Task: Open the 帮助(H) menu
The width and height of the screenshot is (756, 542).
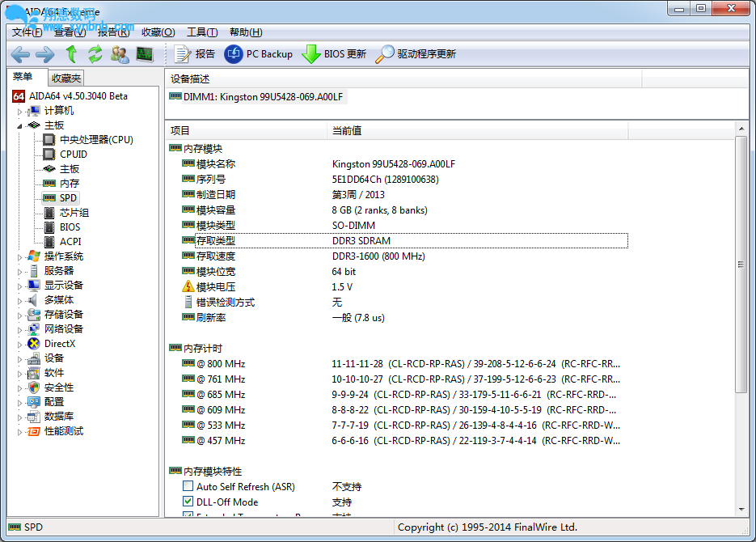Action: [246, 32]
